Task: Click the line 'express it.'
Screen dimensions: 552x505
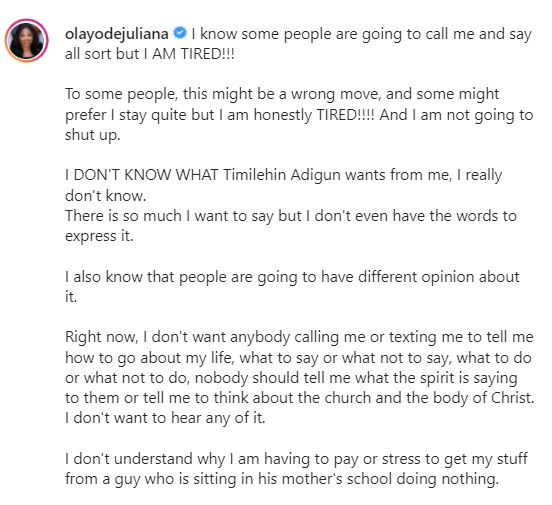Action: point(99,236)
